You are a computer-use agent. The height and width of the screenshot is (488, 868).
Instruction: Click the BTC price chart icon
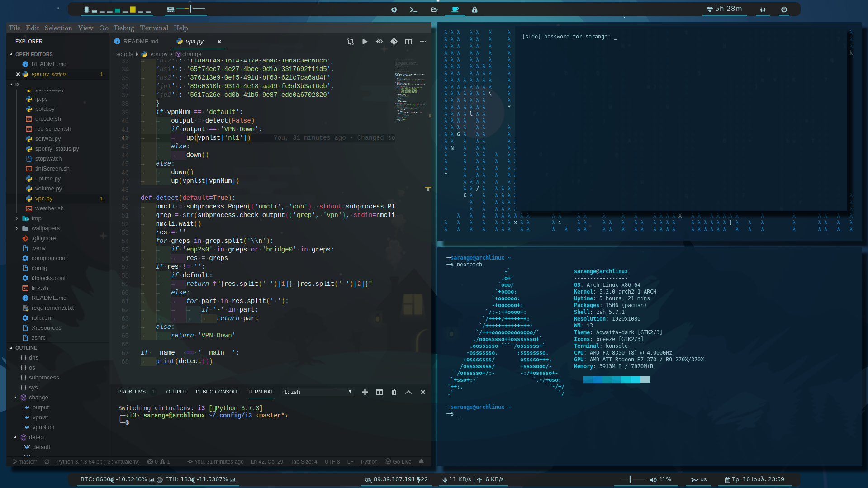click(x=152, y=480)
